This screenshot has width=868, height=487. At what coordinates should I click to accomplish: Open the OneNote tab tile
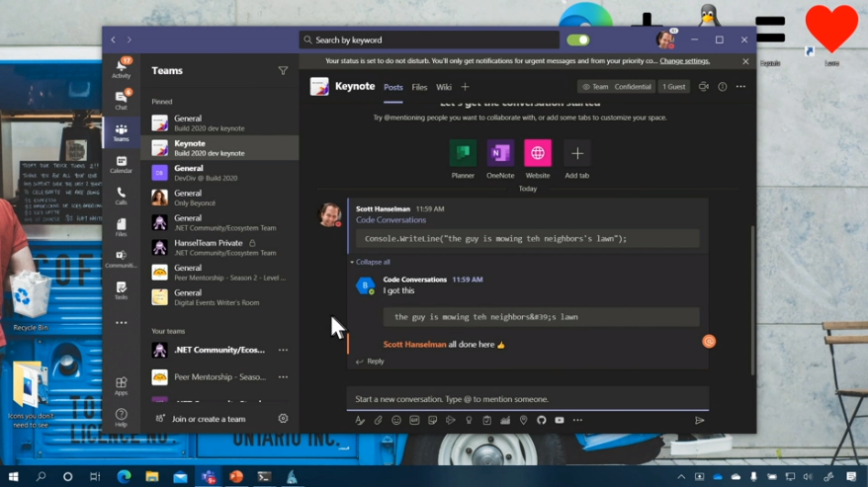pos(500,159)
